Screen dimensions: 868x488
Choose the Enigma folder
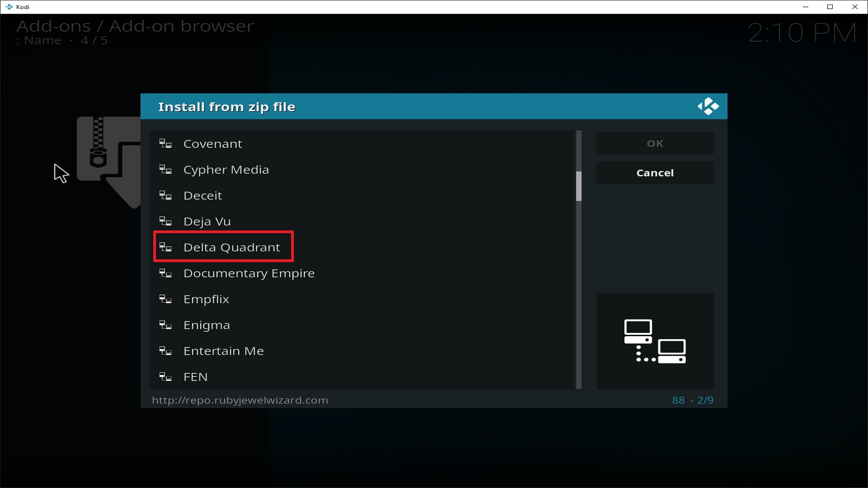(x=362, y=325)
